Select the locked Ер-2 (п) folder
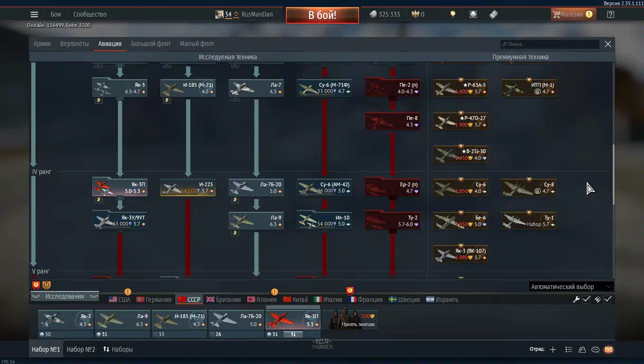The image size is (644, 364). (x=393, y=188)
